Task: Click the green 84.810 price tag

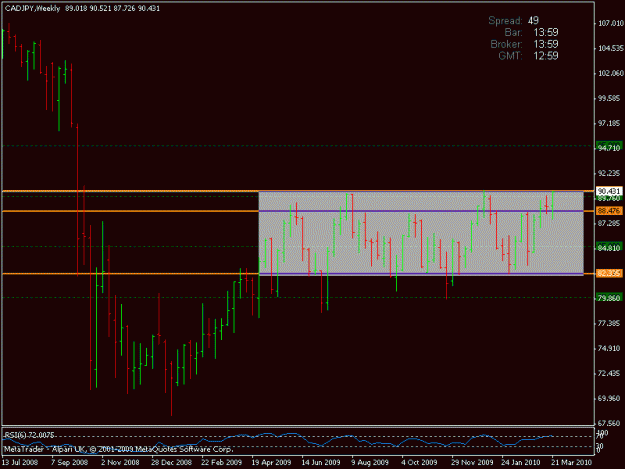Action: (609, 248)
